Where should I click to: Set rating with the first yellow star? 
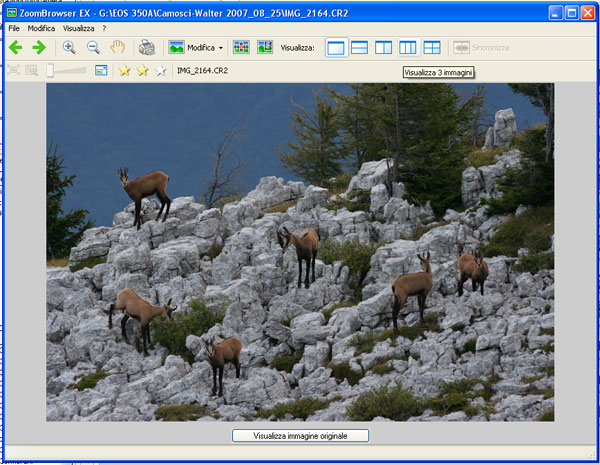point(125,70)
